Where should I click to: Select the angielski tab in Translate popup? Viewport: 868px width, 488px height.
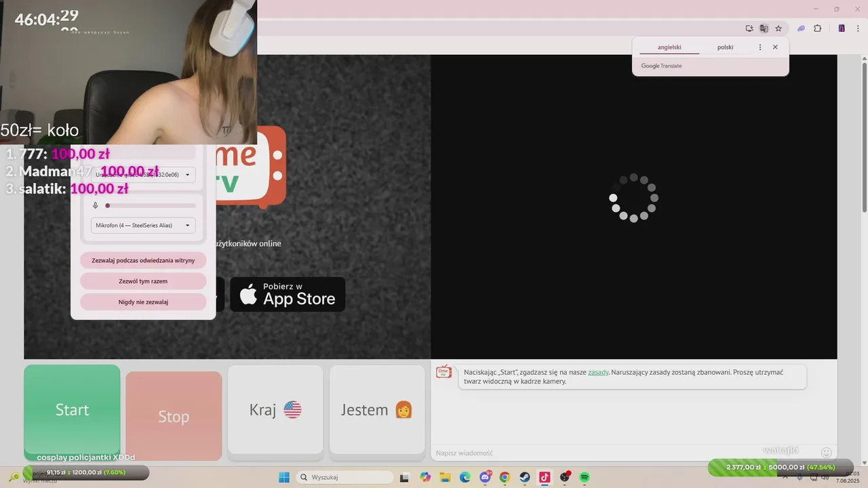pyautogui.click(x=669, y=47)
